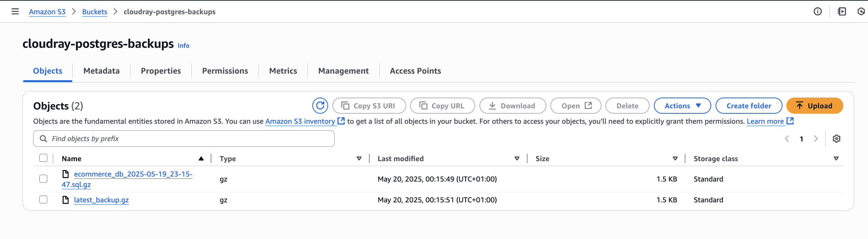This screenshot has width=868, height=239.
Task: Open the navigation hamburger menu
Action: tap(15, 12)
